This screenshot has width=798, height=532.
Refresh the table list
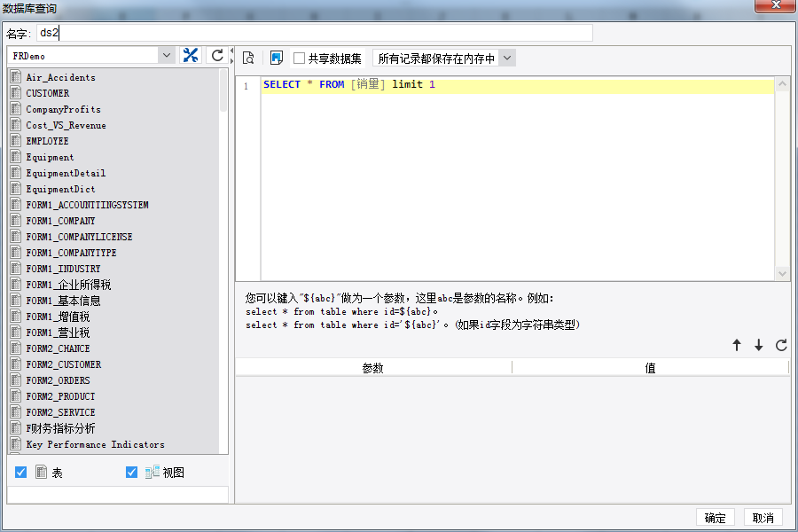tap(217, 55)
